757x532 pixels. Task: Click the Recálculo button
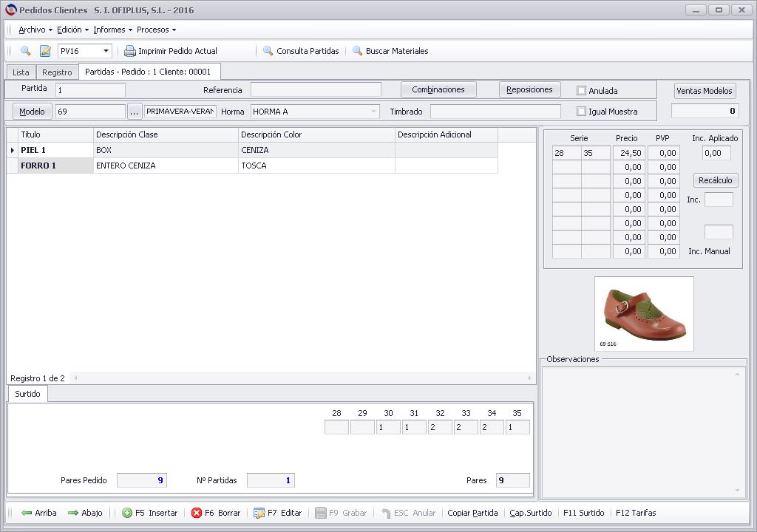point(715,180)
